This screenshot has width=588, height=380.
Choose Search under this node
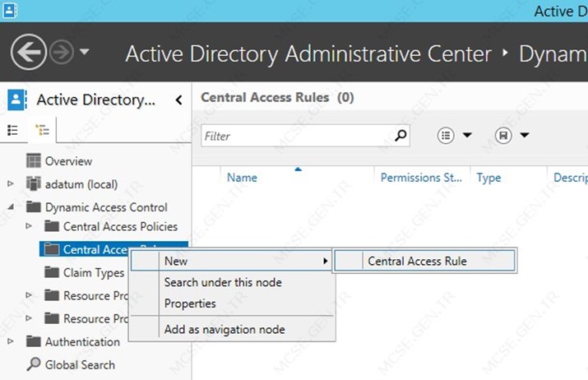[223, 282]
